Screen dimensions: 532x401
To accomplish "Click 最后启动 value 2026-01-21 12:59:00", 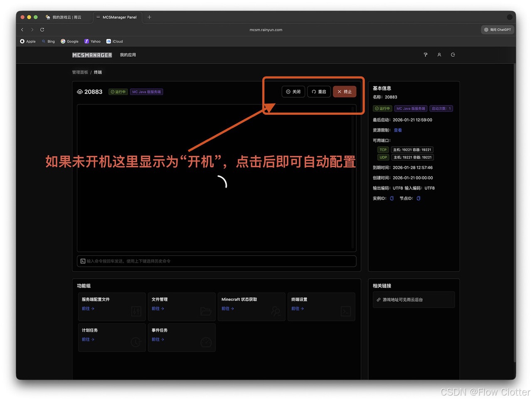I will point(412,120).
